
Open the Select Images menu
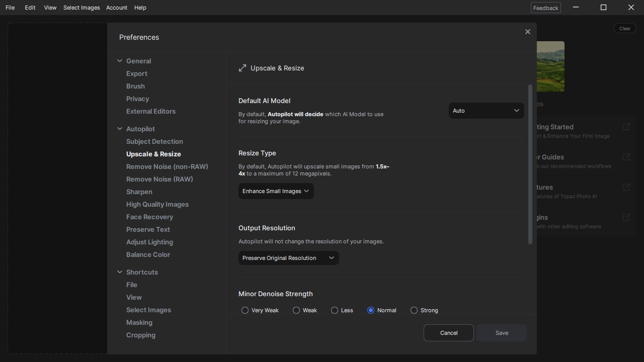82,8
